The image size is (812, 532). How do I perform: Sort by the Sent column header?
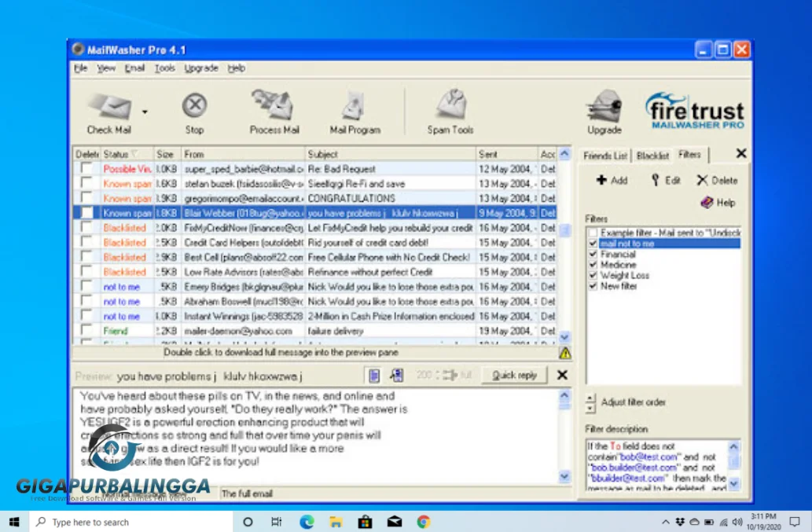point(506,154)
